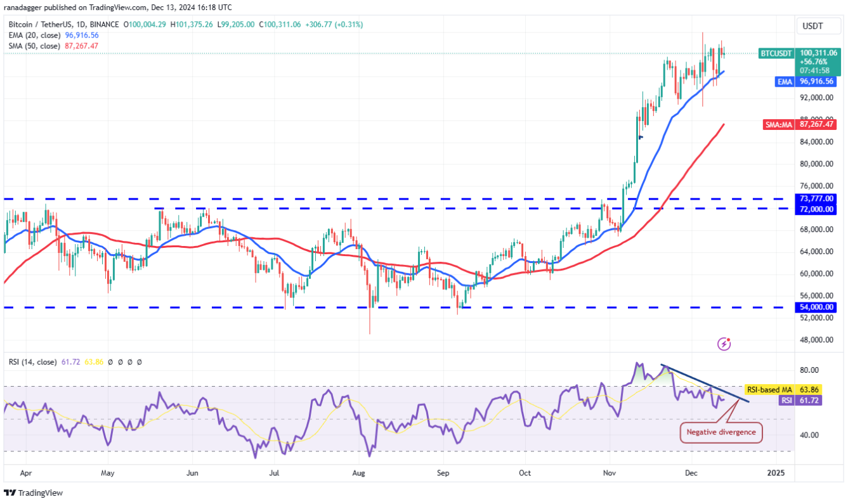Click the 64,000.00 price axis value
This screenshot has width=848, height=504.
816,252
